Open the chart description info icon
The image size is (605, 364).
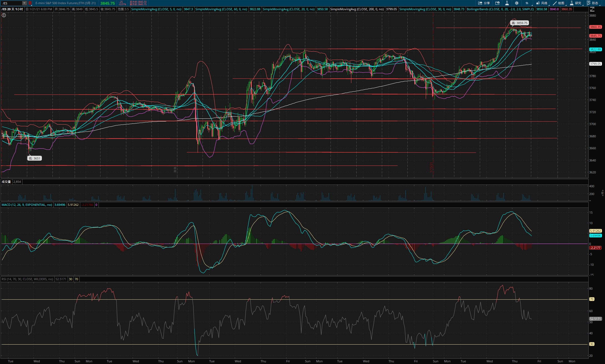coord(497,3)
